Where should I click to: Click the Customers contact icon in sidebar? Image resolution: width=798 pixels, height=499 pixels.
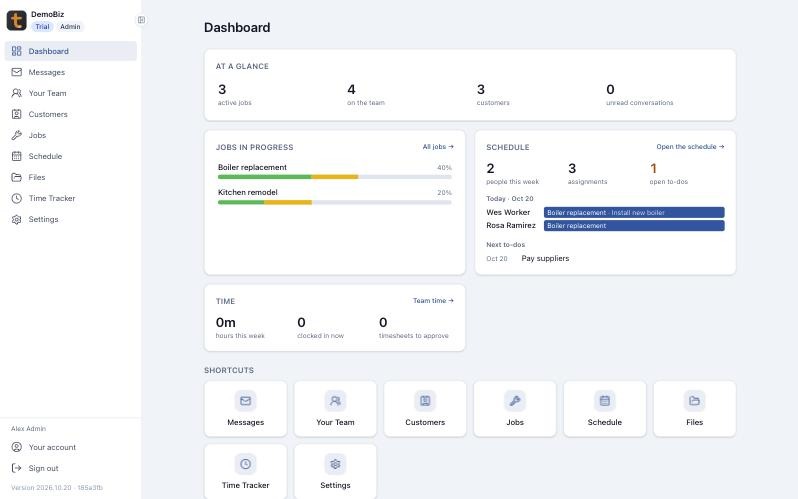[x=17, y=114]
